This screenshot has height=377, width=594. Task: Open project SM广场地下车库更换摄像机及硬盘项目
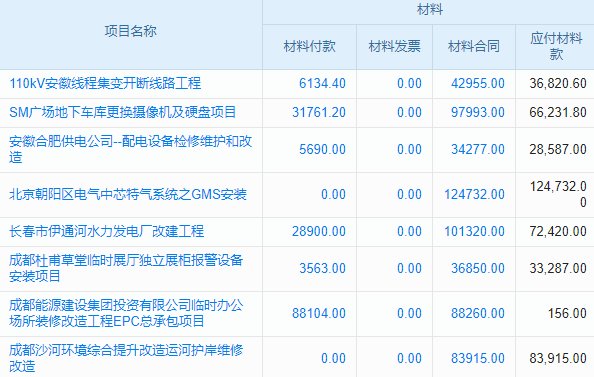pos(123,113)
